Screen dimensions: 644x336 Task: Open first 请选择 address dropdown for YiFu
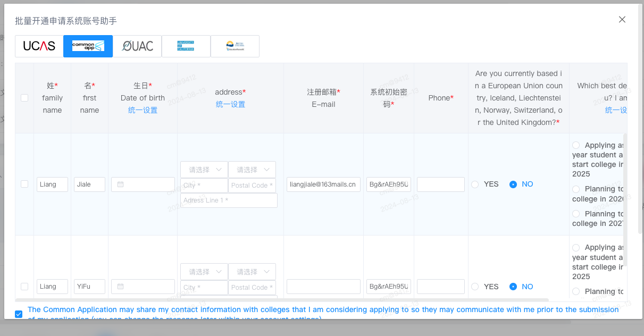(x=204, y=272)
